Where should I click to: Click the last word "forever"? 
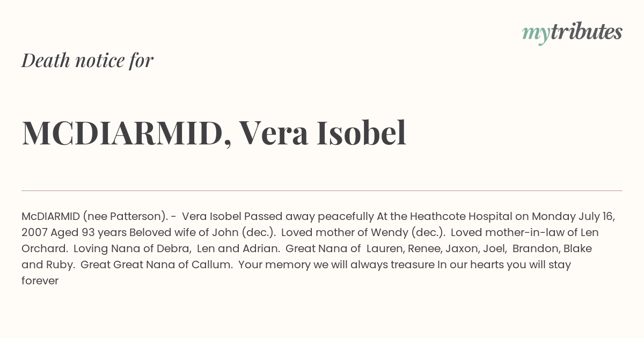coord(40,281)
